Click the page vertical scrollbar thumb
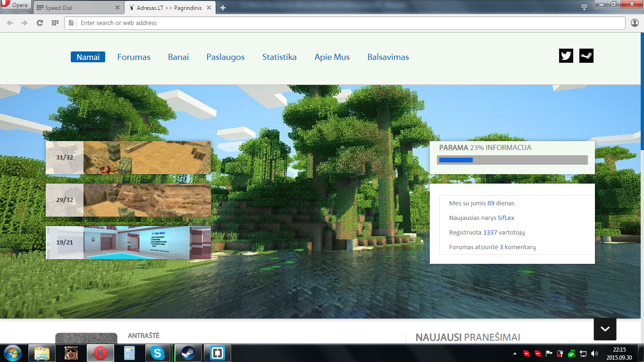644x362 pixels. click(642, 92)
